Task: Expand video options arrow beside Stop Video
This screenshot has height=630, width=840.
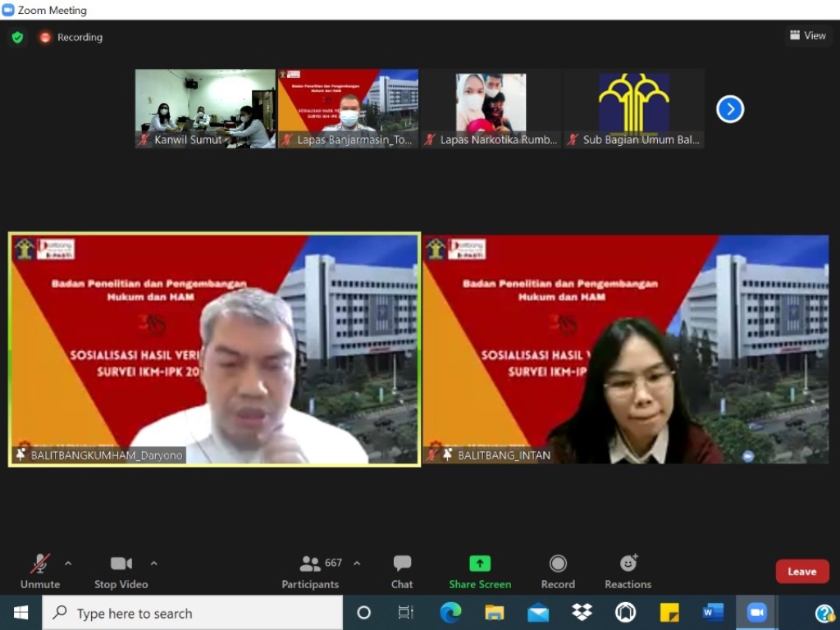Action: (x=153, y=564)
